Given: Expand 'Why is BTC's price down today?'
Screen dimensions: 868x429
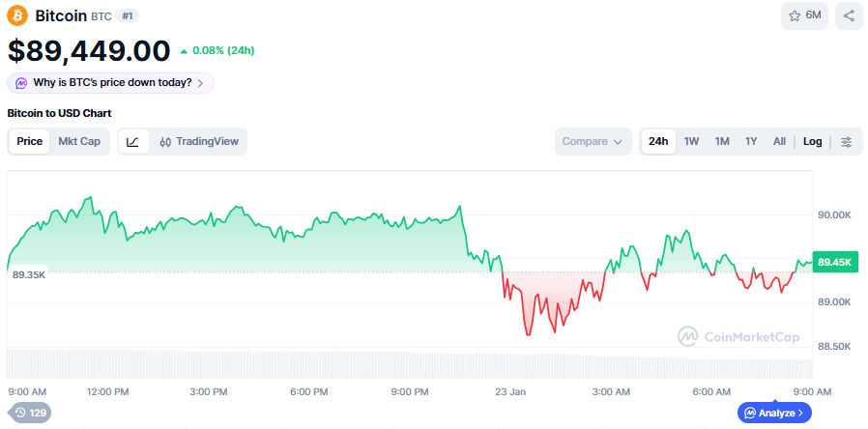Looking at the screenshot, I should tap(110, 83).
